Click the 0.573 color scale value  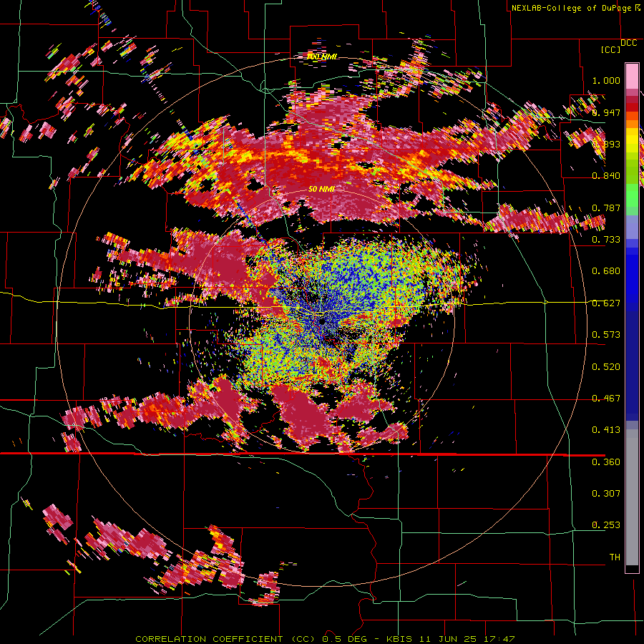coord(606,335)
